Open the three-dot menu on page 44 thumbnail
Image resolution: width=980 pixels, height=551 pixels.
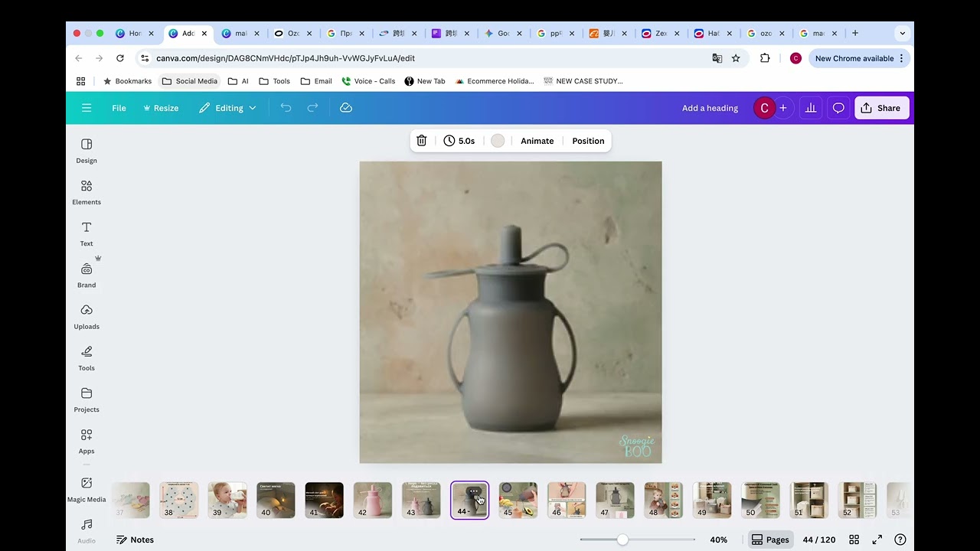coord(474,491)
